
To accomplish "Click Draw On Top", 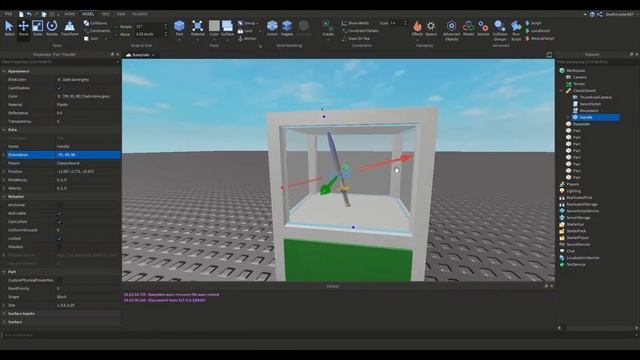I will pos(356,38).
